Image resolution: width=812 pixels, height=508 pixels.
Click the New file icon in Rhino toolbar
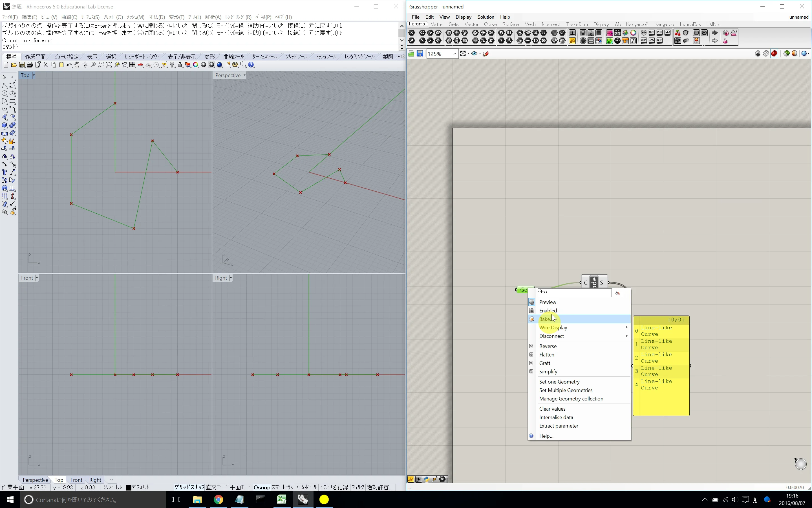click(x=6, y=65)
